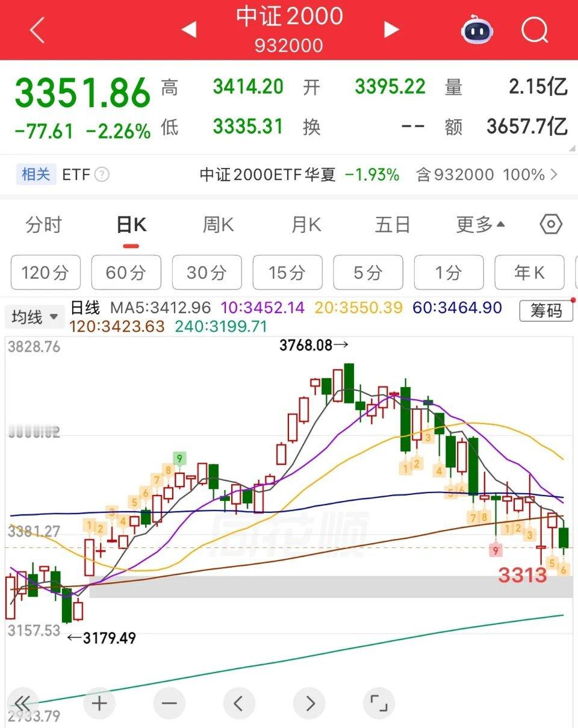Tap MA5:3412.96 indicator value
This screenshot has width=578, height=728.
click(x=160, y=308)
